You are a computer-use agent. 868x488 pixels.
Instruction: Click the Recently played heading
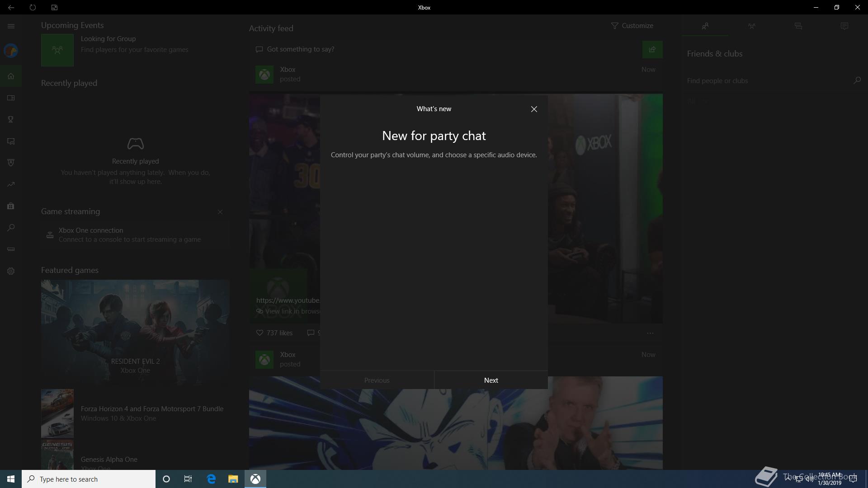coord(69,83)
